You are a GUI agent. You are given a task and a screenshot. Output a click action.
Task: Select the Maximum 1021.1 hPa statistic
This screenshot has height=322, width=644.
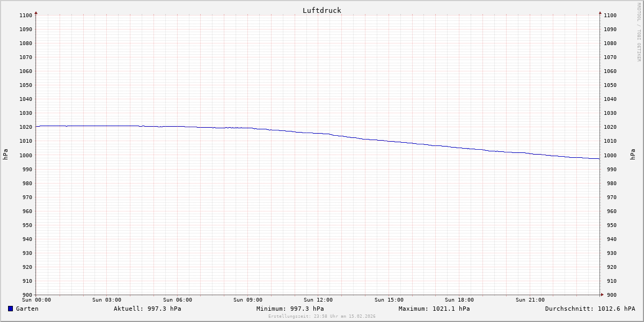[x=434, y=309]
